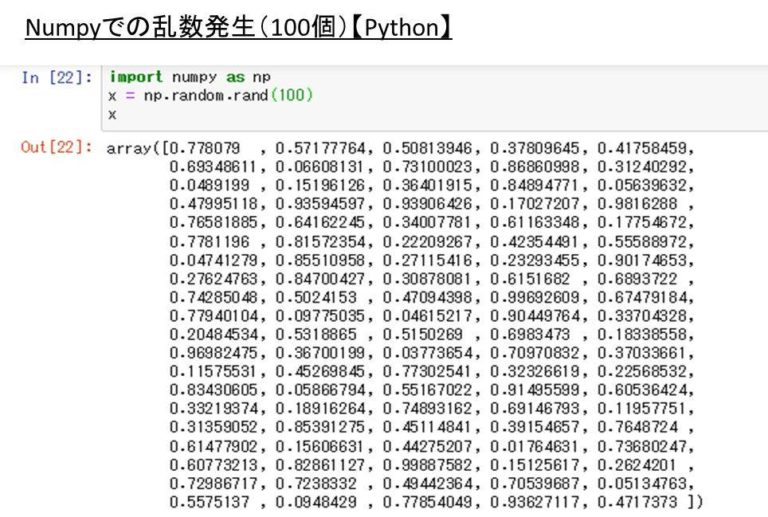The image size is (768, 517).
Task: Select the Out[22] output prompt label
Action: coord(57,147)
